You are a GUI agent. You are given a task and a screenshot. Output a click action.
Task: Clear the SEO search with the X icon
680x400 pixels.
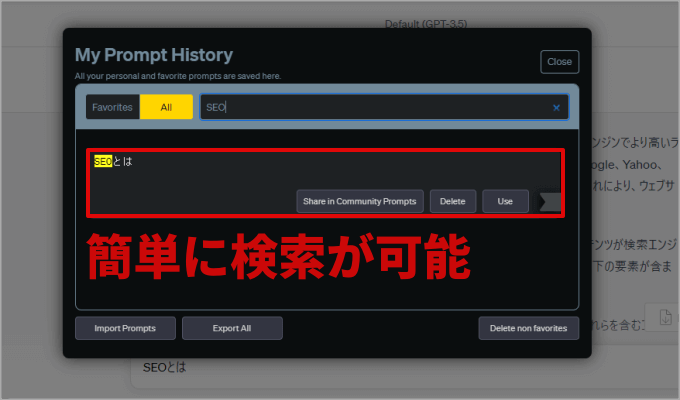click(556, 108)
